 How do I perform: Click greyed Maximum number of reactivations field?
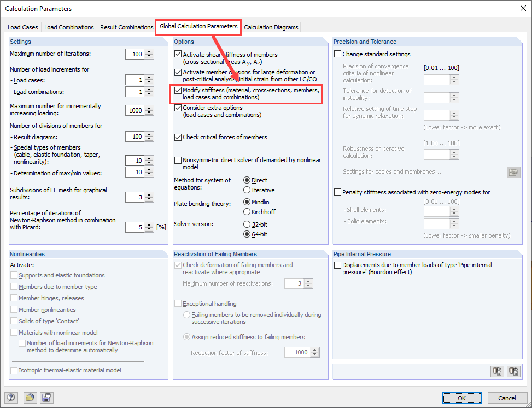294,283
